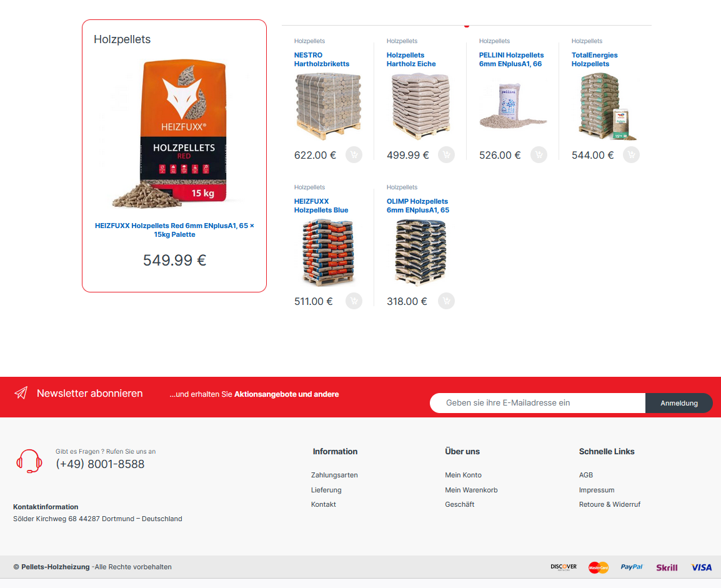The image size is (721, 588).
Task: Click the 622.00 € price
Action: 315,155
